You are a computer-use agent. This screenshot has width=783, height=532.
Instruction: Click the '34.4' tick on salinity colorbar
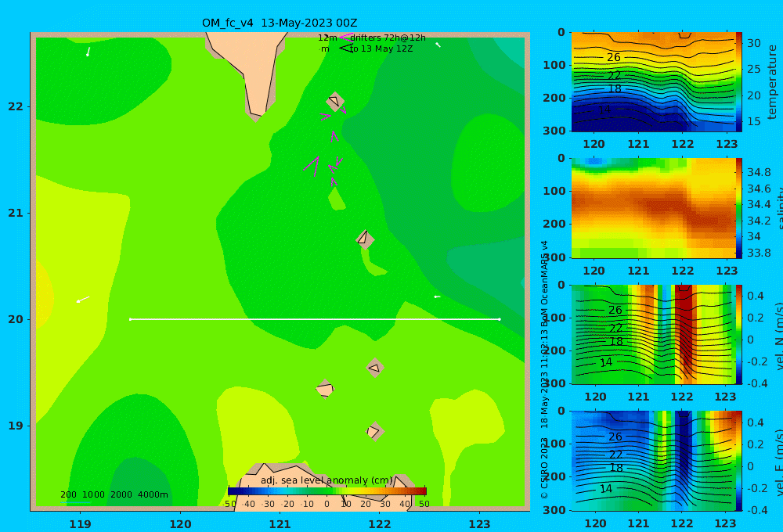[759, 204]
